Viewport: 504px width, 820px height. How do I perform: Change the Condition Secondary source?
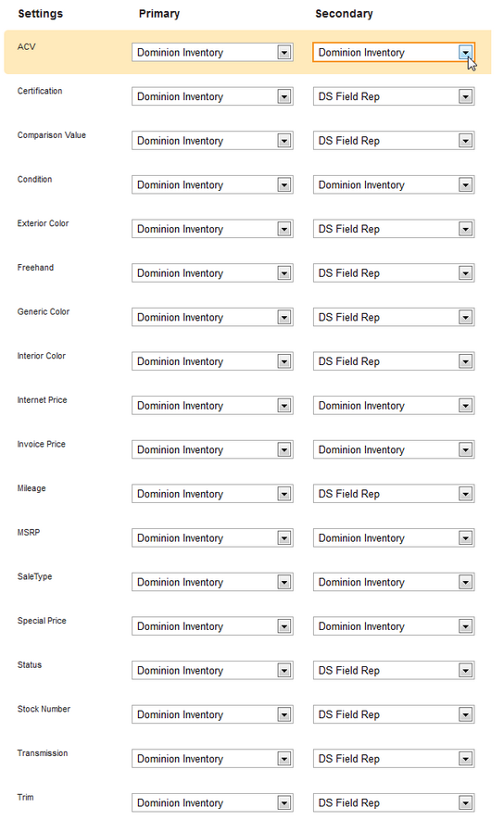(394, 184)
